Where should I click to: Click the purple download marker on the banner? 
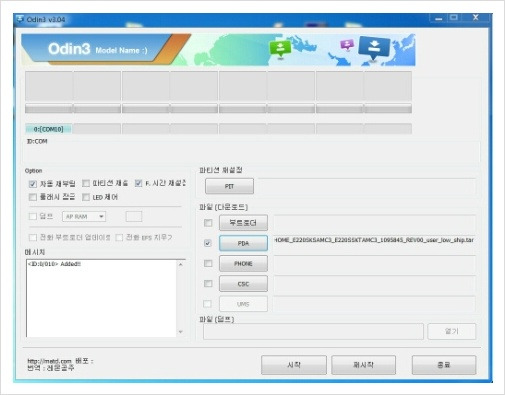tap(347, 45)
